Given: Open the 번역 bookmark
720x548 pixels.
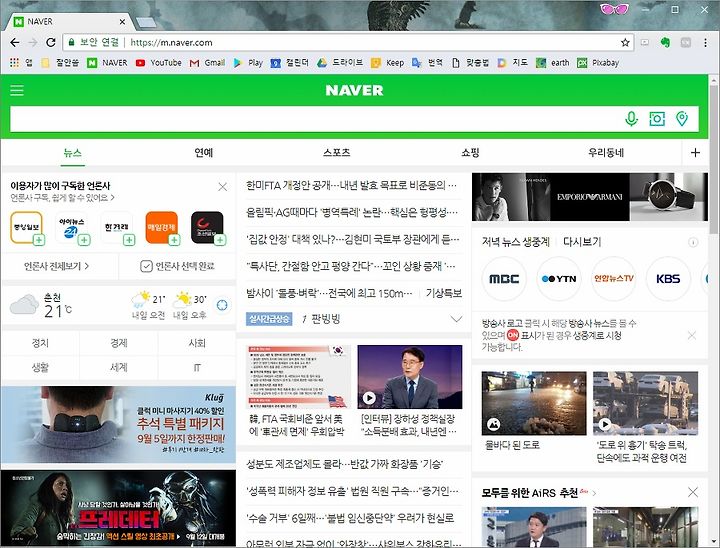Looking at the screenshot, I should 427,62.
